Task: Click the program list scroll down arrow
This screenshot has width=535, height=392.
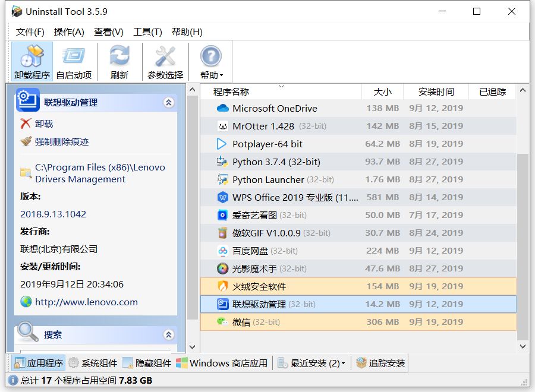Action: tap(523, 346)
